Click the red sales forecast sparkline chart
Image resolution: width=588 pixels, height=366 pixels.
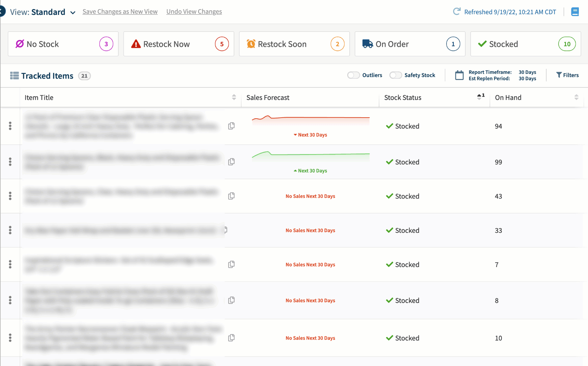310,120
